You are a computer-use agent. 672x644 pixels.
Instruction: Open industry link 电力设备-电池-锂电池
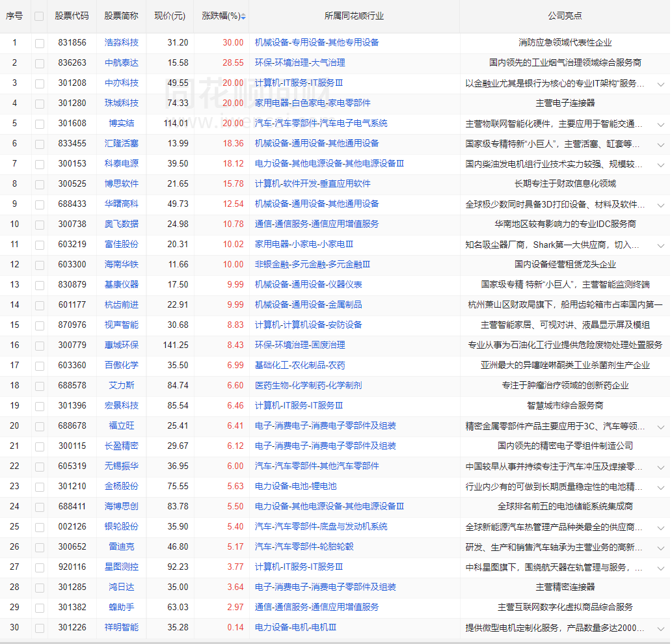tap(296, 486)
